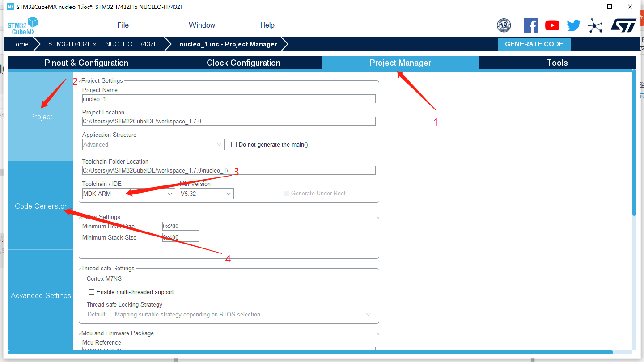Open the Twitter bird icon link
The image size is (644, 362).
click(574, 25)
